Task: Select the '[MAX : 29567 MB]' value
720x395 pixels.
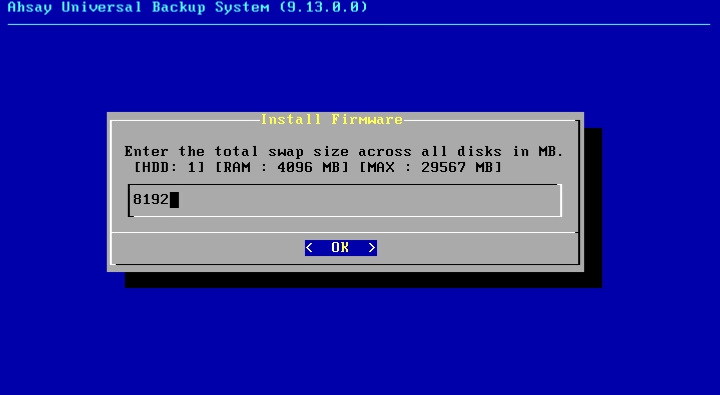Action: coord(430,167)
